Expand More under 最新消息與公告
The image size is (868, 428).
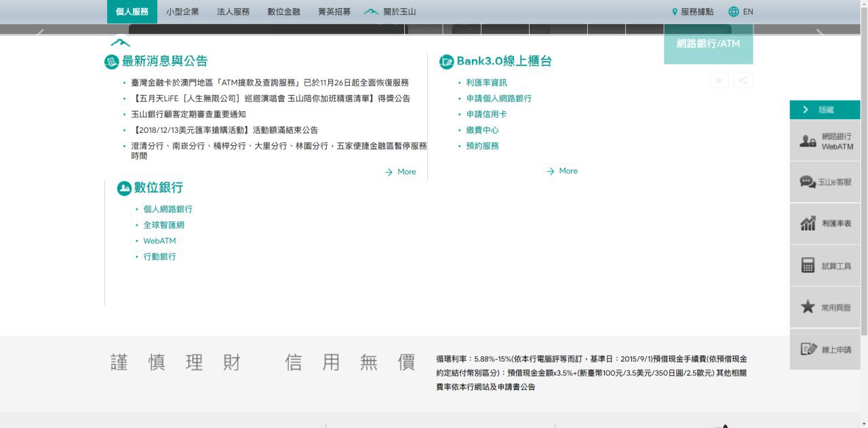coord(400,172)
